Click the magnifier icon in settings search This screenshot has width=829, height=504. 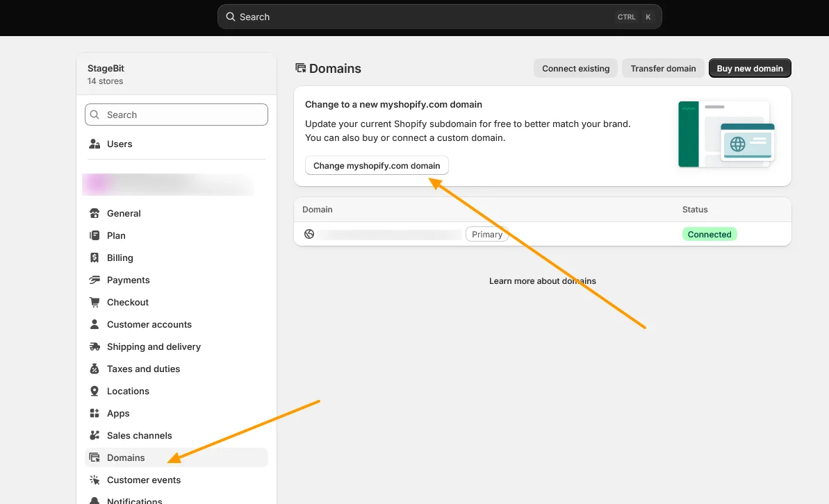(95, 115)
